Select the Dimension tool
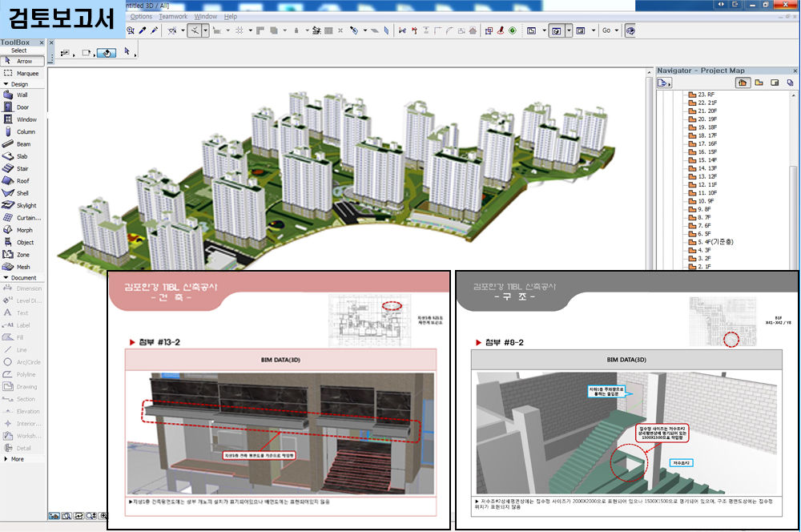 pyautogui.click(x=22, y=288)
